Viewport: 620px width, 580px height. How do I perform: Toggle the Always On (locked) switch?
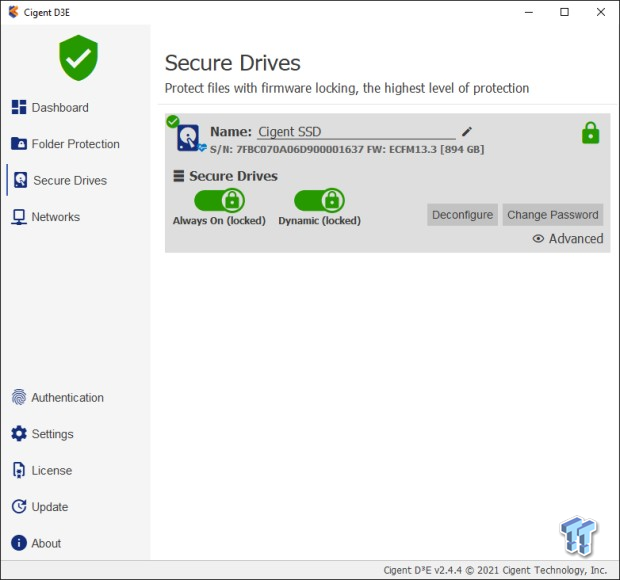coord(219,200)
